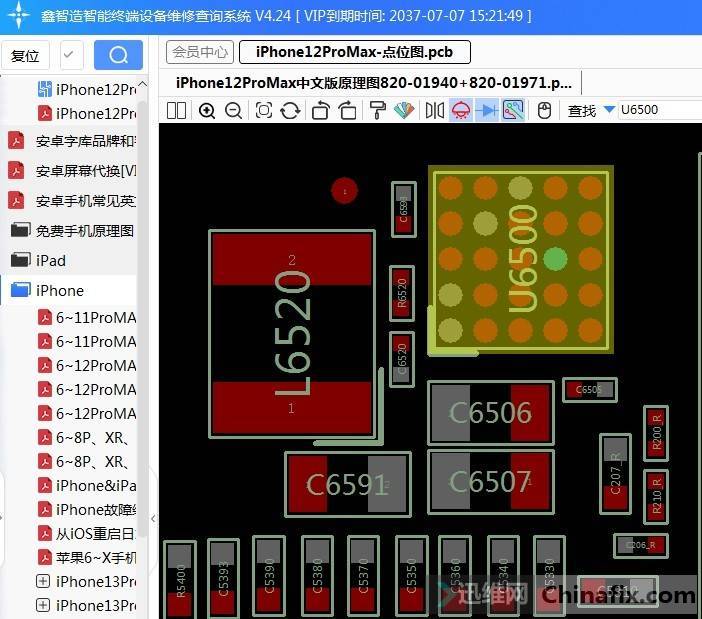Screen dimensions: 702x619
Task: Collapse the left sidebar with the arrow handle
Action: [x=153, y=518]
